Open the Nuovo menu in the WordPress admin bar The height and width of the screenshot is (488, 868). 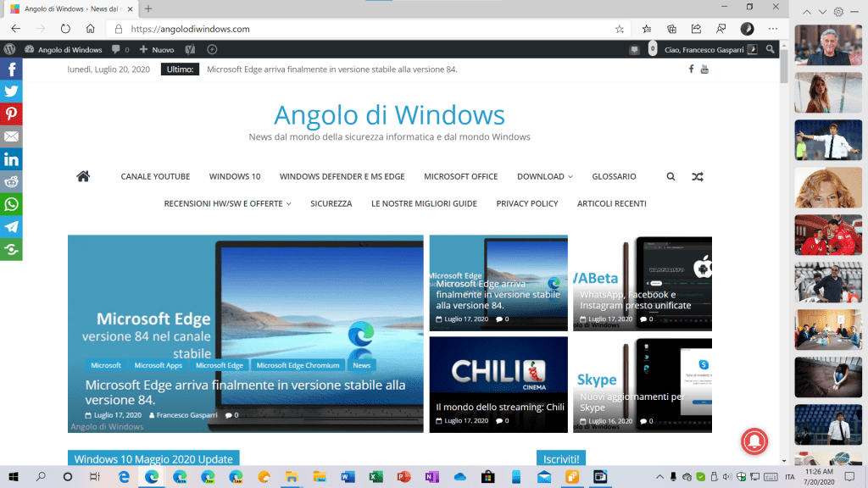point(157,50)
